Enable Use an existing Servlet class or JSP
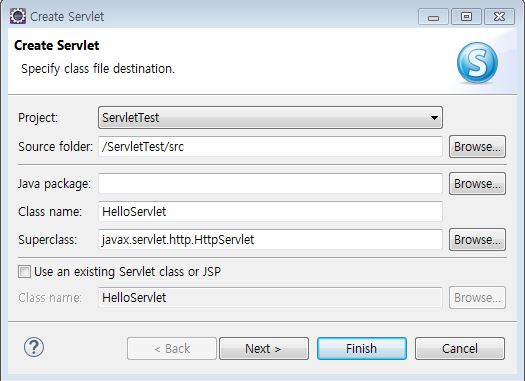The height and width of the screenshot is (381, 525). coord(24,272)
